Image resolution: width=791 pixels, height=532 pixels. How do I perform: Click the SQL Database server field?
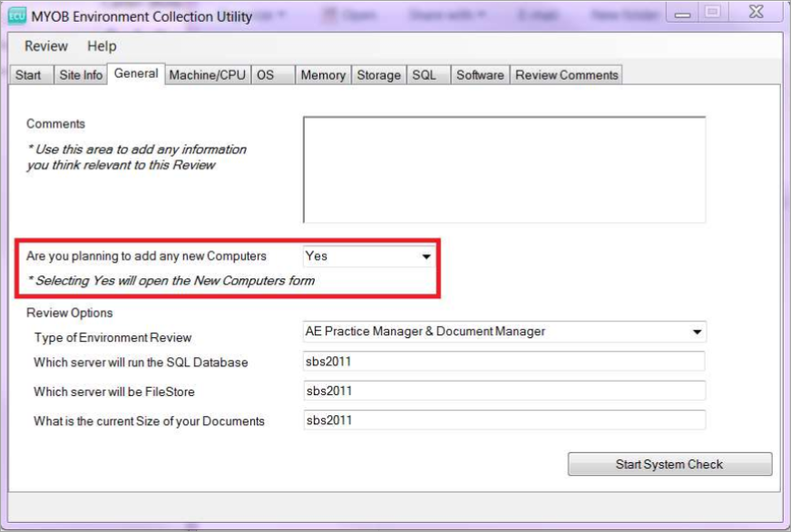(503, 362)
